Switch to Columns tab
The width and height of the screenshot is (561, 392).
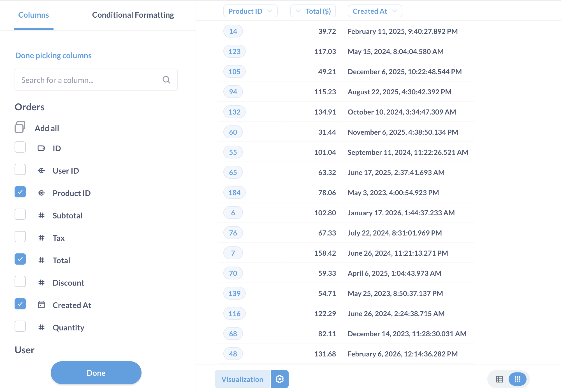34,15
